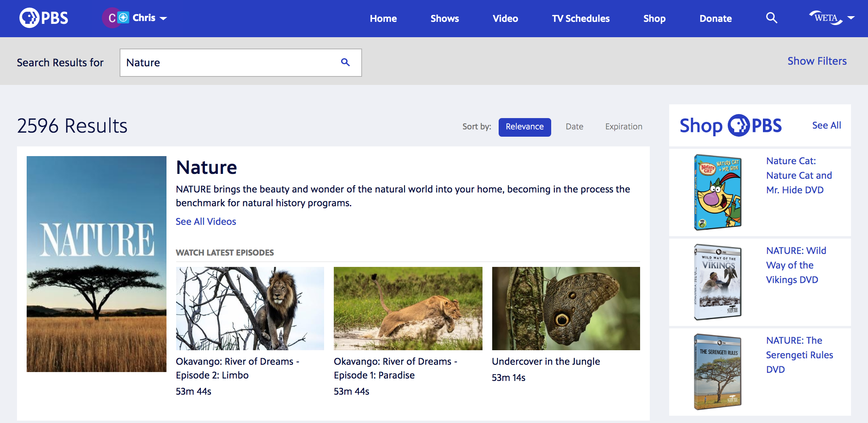Image resolution: width=868 pixels, height=423 pixels.
Task: Open See All Videos for Nature
Action: pos(205,221)
